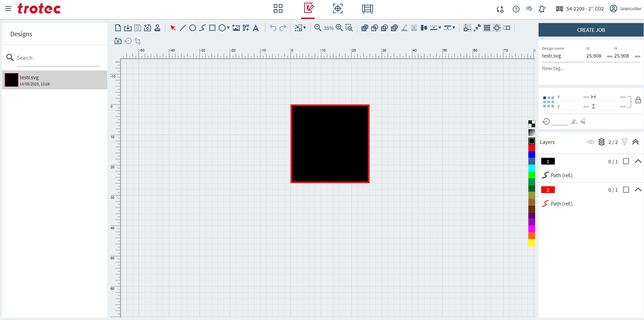Screen dimensions: 644x320
Task: Open the polygon tool dropdown arrow
Action: [x=228, y=28]
